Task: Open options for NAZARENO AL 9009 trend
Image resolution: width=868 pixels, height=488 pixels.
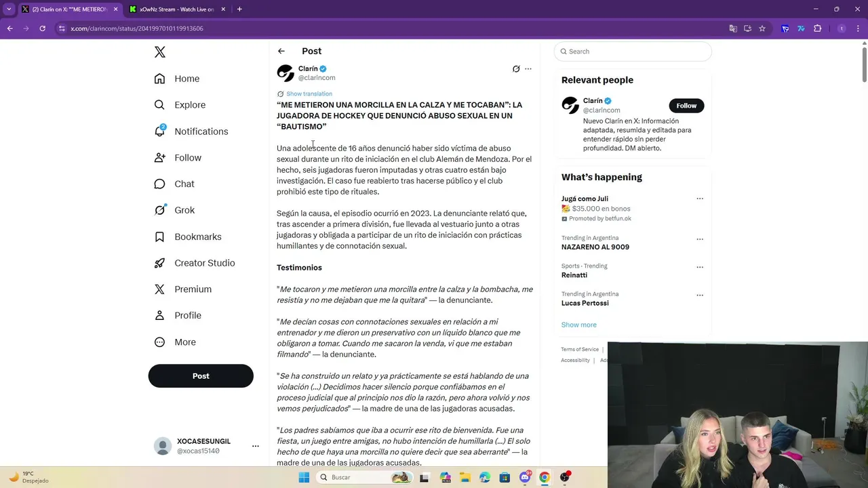Action: (700, 239)
